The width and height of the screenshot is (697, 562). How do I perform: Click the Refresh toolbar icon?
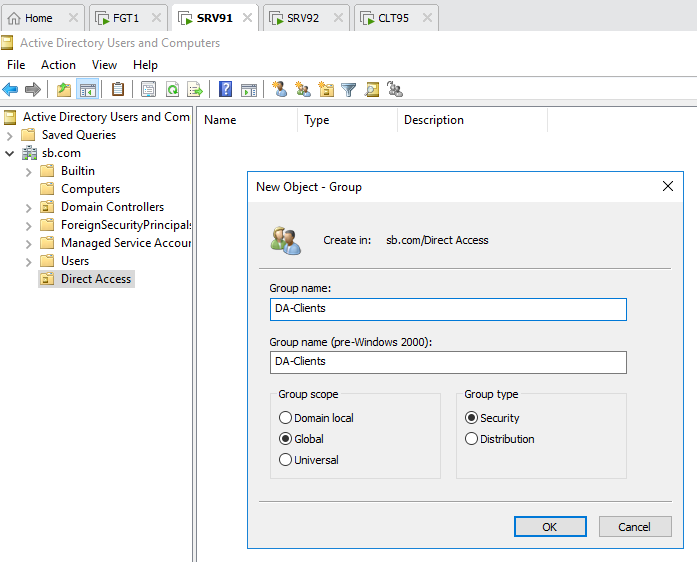(172, 89)
